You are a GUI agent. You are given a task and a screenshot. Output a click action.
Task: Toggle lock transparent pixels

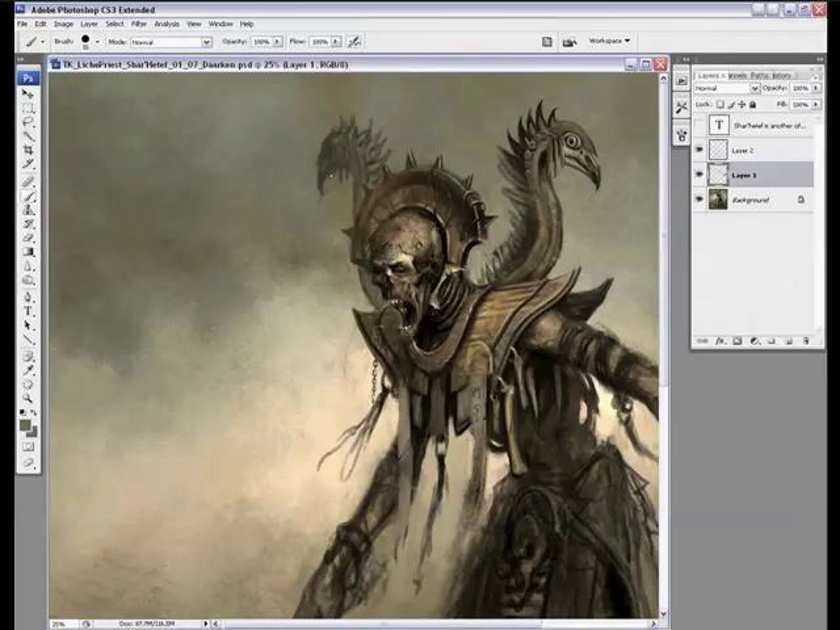[720, 104]
